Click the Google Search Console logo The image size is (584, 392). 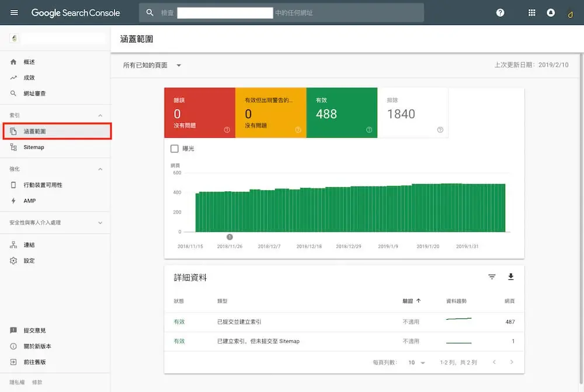point(75,13)
